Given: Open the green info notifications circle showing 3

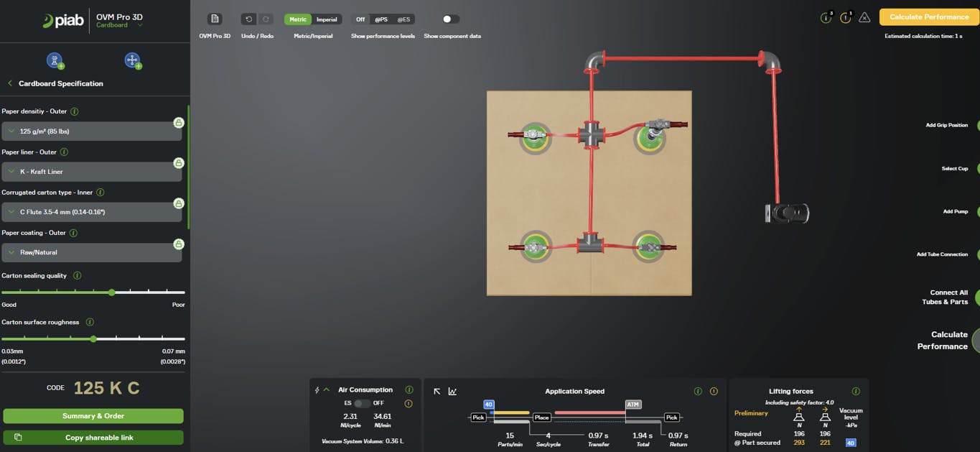Looking at the screenshot, I should pyautogui.click(x=824, y=18).
